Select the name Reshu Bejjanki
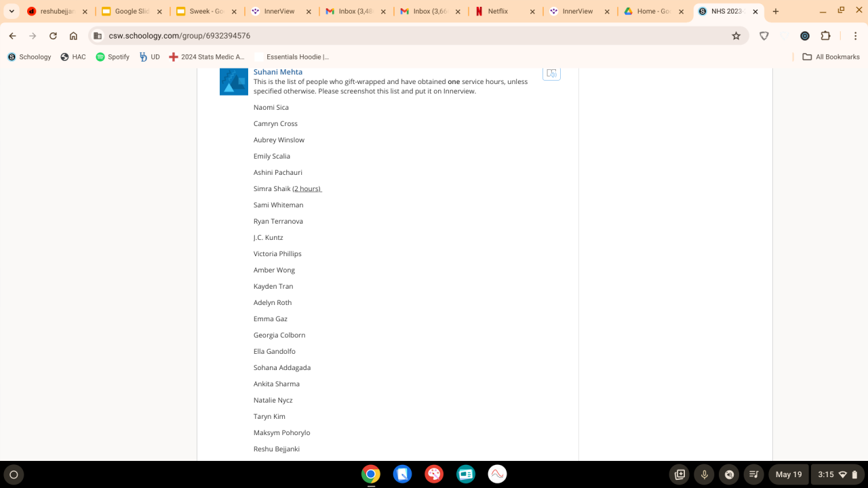The image size is (868, 488). (x=277, y=449)
